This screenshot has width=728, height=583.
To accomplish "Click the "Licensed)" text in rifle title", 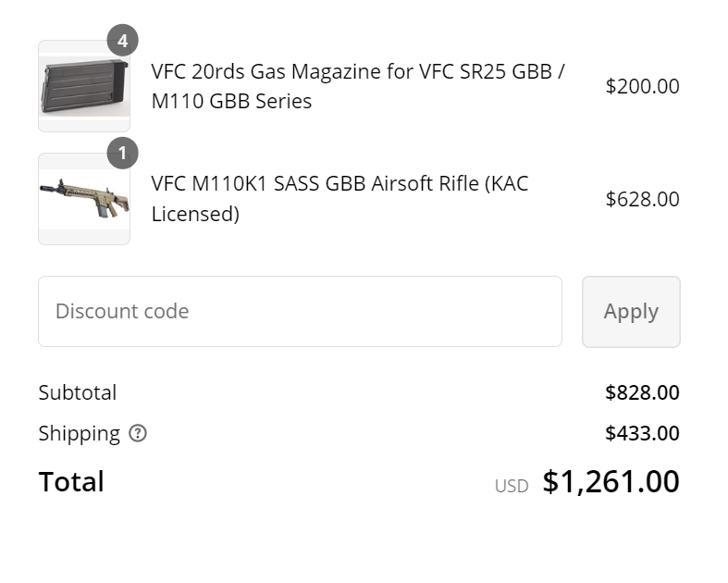I will (195, 215).
